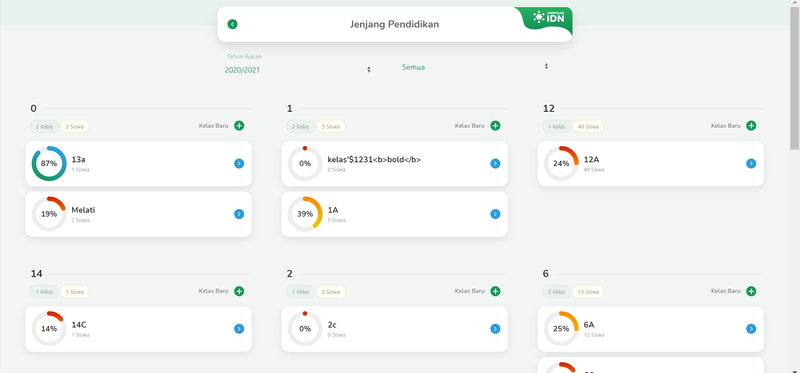This screenshot has width=800, height=373.
Task: Select the class name '6A'
Action: (589, 325)
